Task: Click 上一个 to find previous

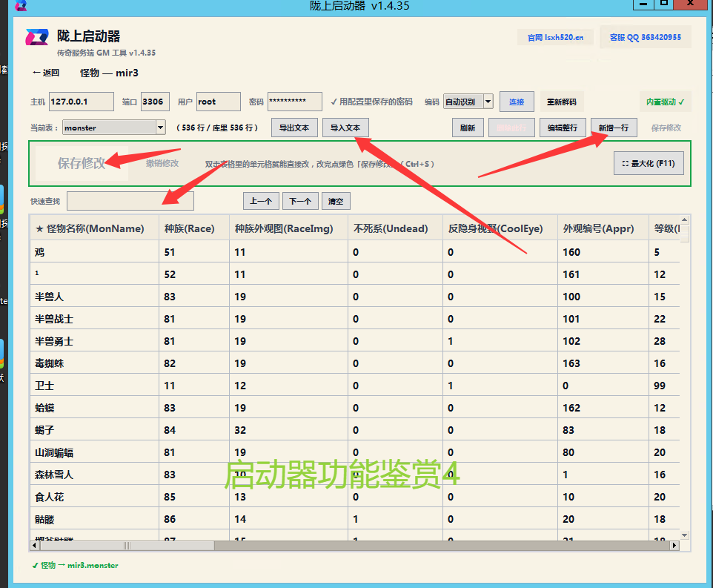Action: point(261,201)
